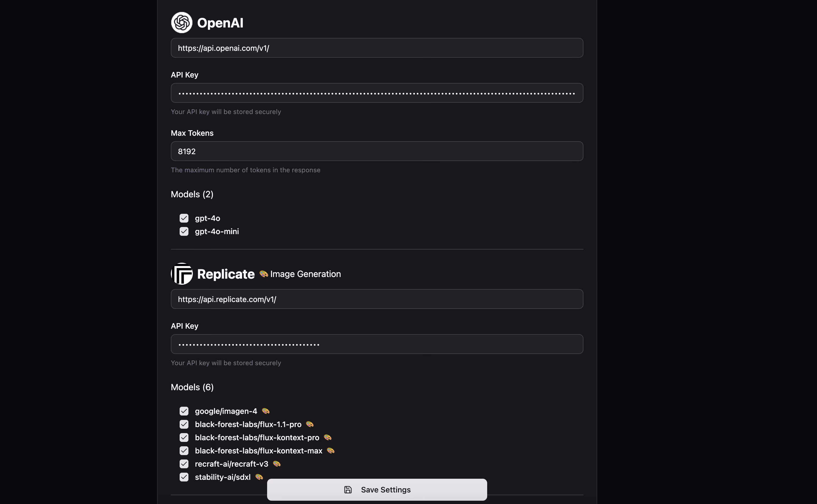Viewport: 817px width, 504px height.
Task: Focus the OpenAI base URL field
Action: [377, 48]
